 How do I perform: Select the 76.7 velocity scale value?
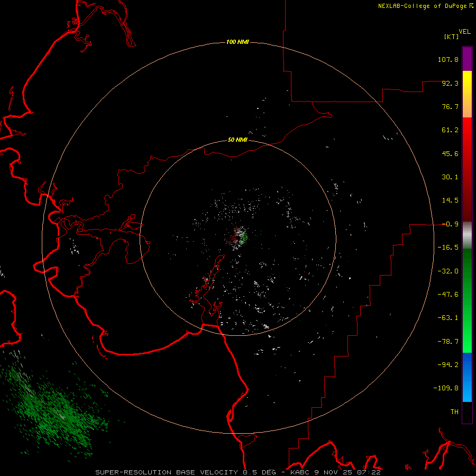(450, 106)
